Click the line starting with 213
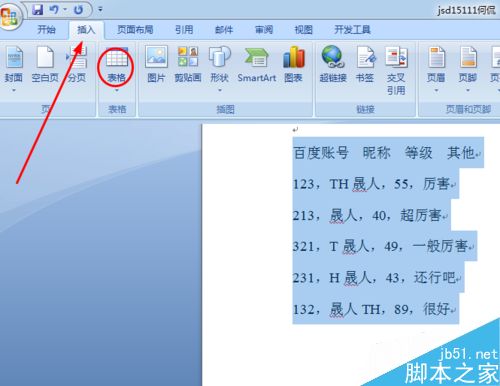The image size is (500, 386). click(x=370, y=215)
